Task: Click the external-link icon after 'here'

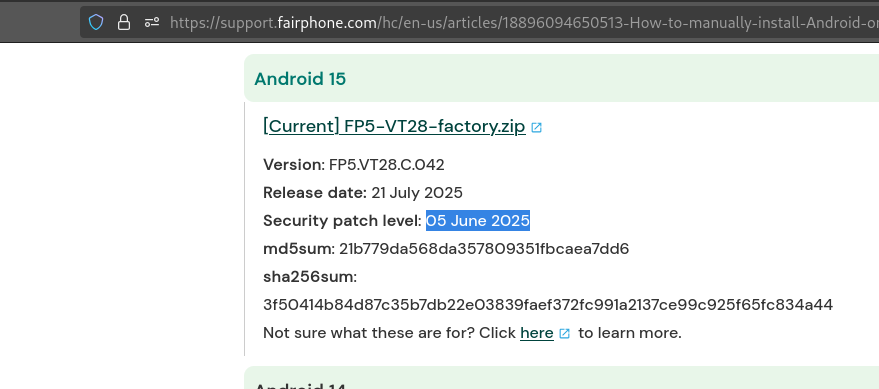Action: click(565, 334)
